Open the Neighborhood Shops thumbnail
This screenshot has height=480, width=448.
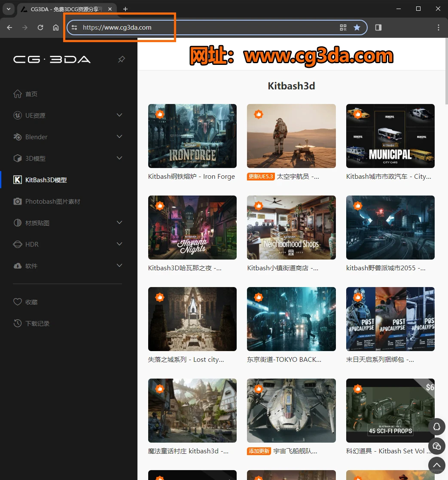[291, 227]
